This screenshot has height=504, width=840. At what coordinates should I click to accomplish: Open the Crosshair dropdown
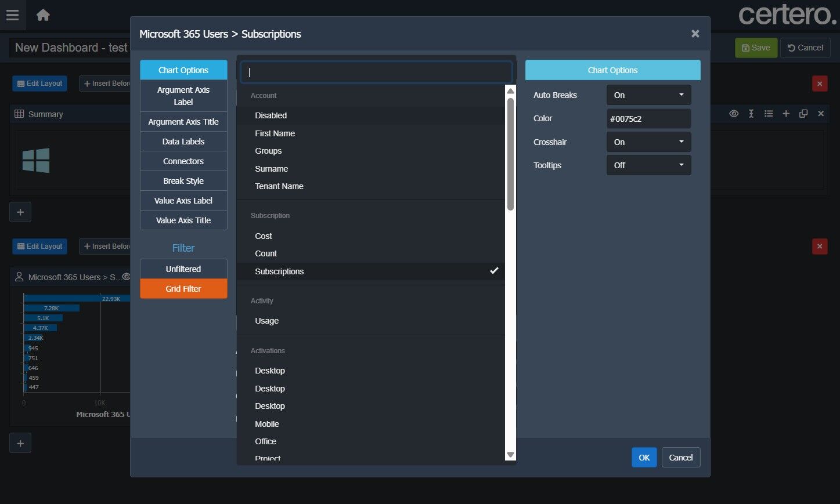coord(648,142)
